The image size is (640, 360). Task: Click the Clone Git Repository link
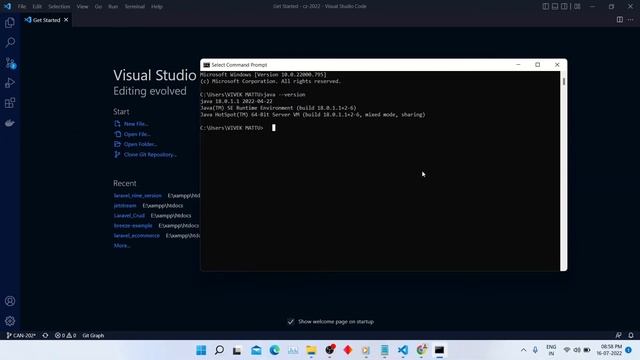(x=150, y=155)
